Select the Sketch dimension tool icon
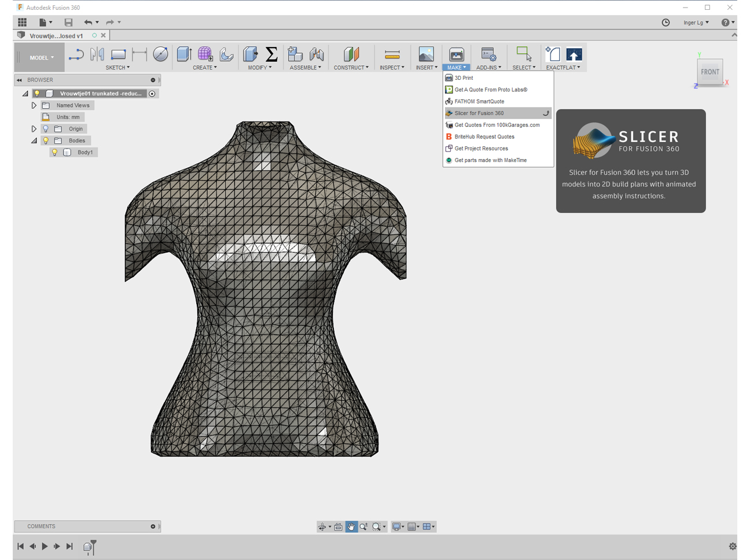 point(139,54)
